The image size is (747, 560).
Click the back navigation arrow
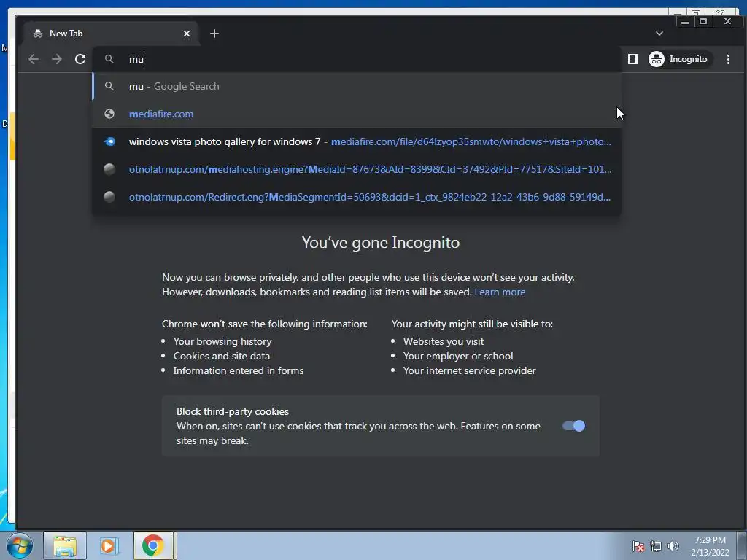[x=34, y=59]
